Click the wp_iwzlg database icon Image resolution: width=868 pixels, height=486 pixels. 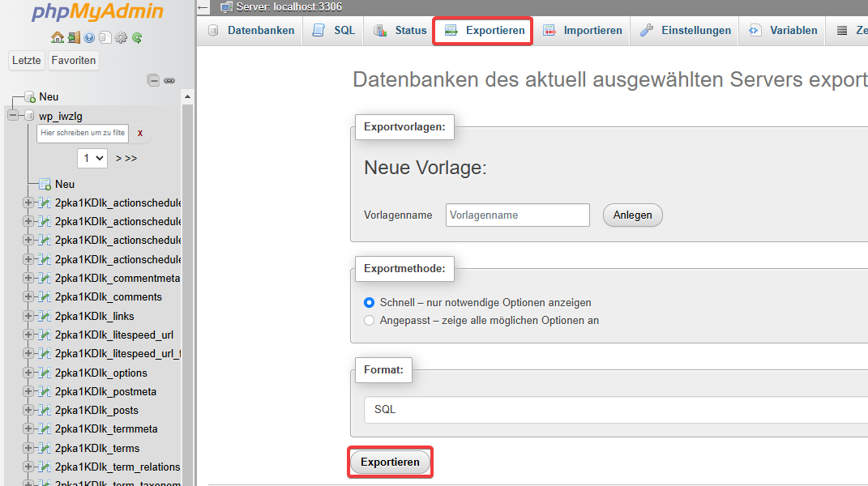coord(29,116)
